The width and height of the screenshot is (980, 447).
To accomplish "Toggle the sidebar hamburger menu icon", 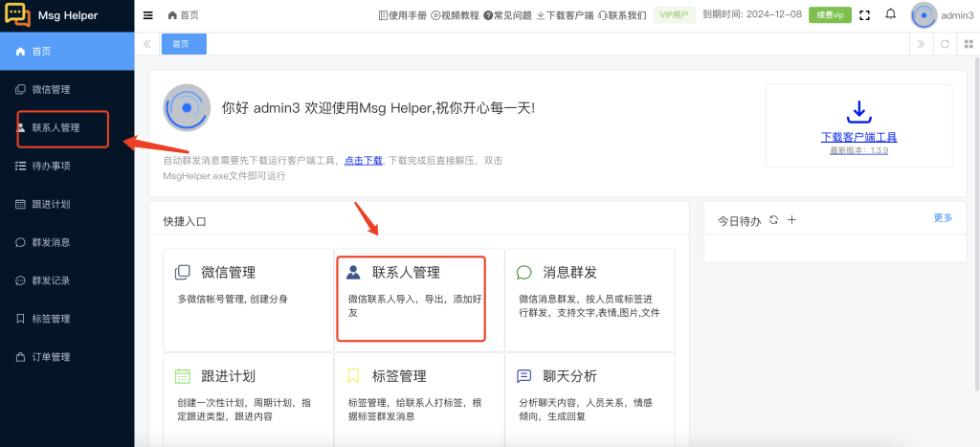I will (x=147, y=15).
